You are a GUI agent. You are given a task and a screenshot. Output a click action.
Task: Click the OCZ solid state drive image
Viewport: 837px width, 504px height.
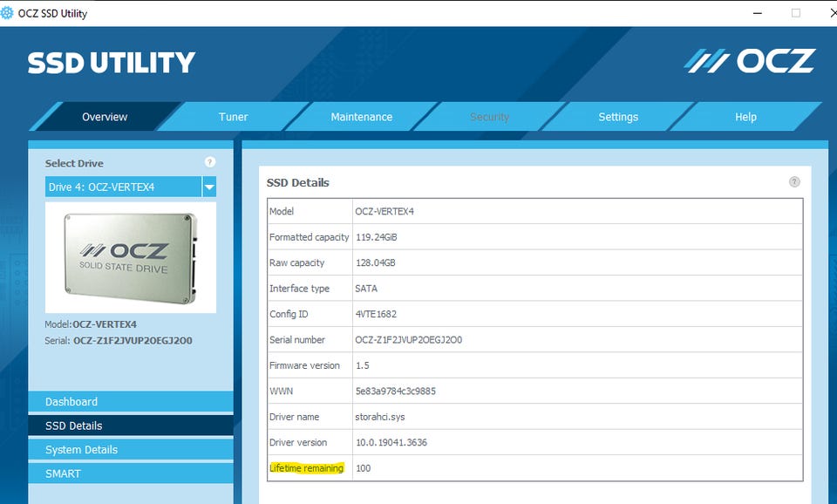click(131, 257)
